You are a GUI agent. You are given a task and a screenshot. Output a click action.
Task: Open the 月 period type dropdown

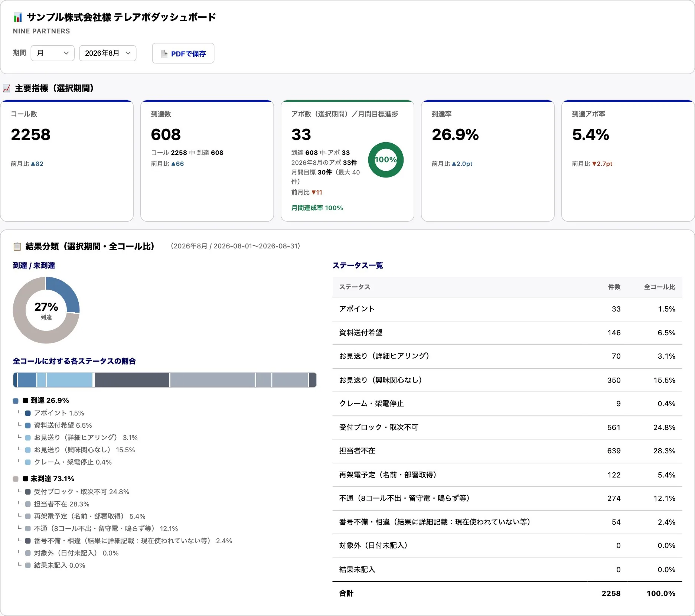pyautogui.click(x=53, y=53)
